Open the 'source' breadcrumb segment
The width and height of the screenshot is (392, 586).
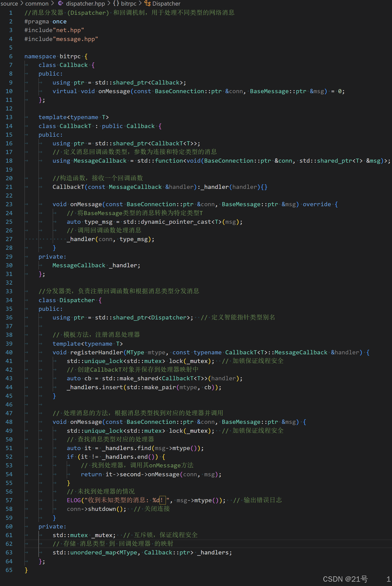click(9, 4)
